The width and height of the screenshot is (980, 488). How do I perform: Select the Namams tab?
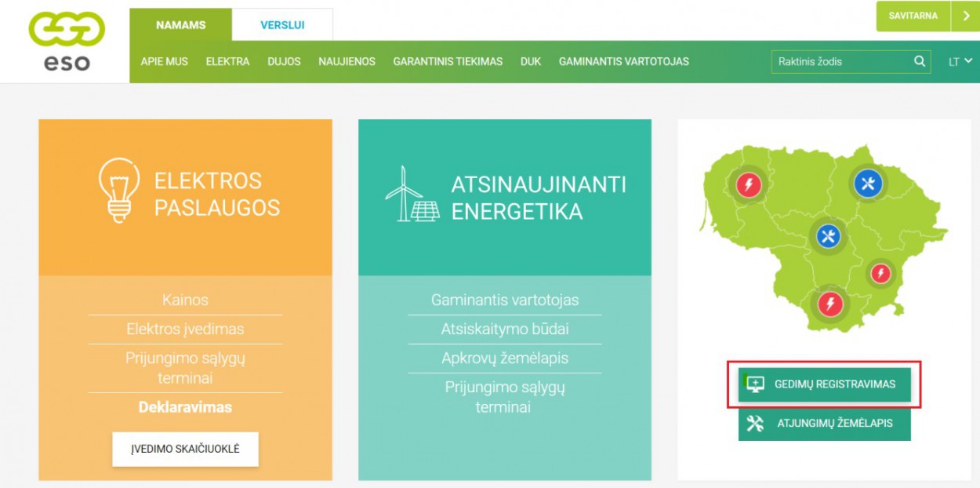tap(180, 25)
